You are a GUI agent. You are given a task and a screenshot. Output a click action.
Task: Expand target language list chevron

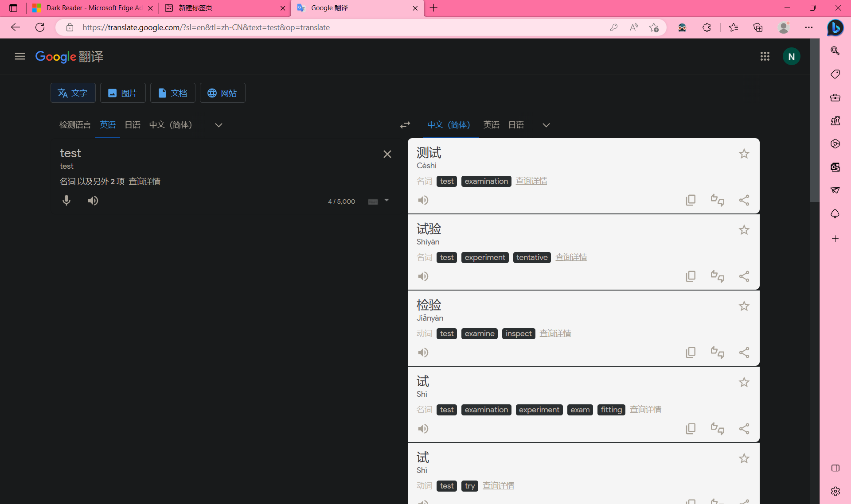(546, 125)
